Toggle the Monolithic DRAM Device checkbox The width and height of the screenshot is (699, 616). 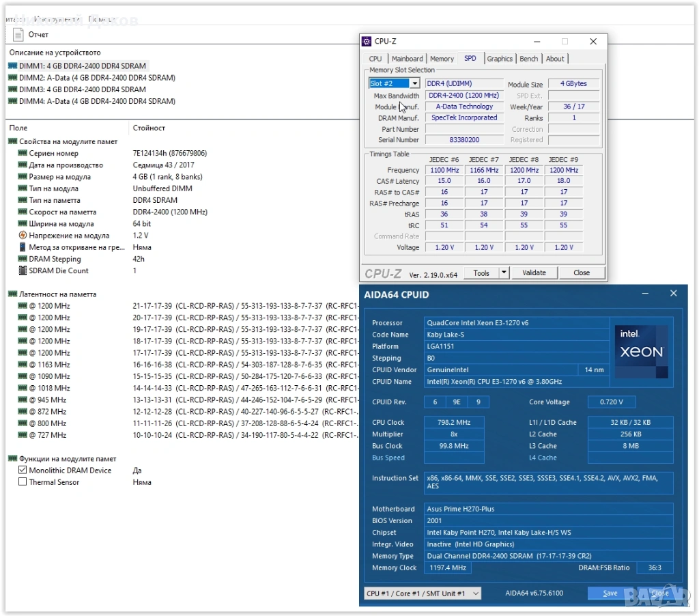(23, 471)
